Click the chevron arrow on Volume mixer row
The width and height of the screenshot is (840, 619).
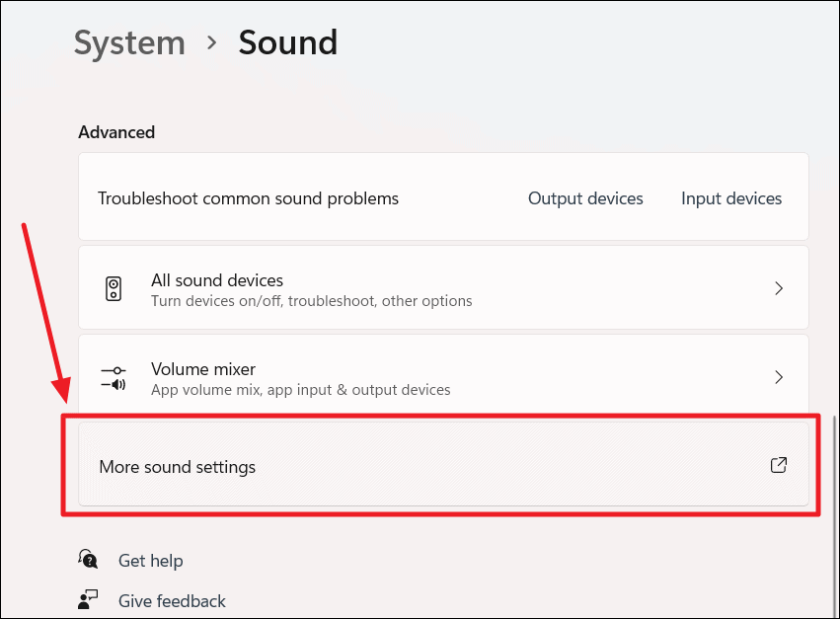coord(779,377)
